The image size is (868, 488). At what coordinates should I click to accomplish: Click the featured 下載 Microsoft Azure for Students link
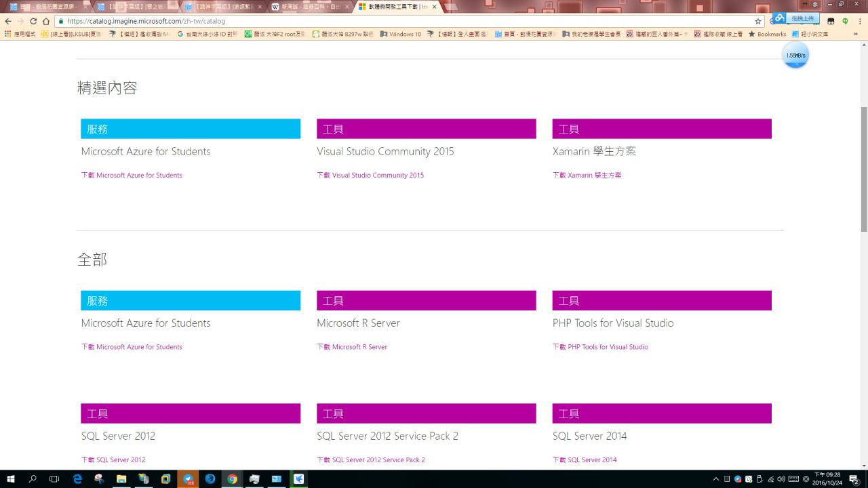point(132,175)
